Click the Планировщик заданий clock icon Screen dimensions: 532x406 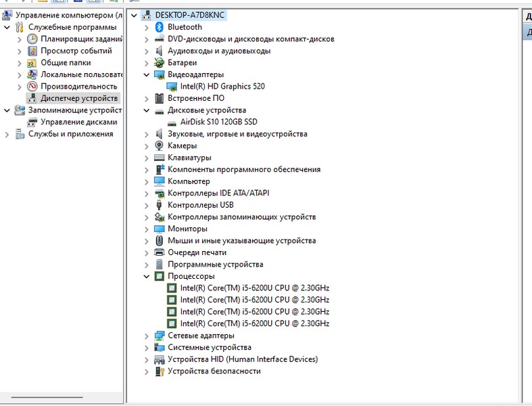pyautogui.click(x=32, y=39)
